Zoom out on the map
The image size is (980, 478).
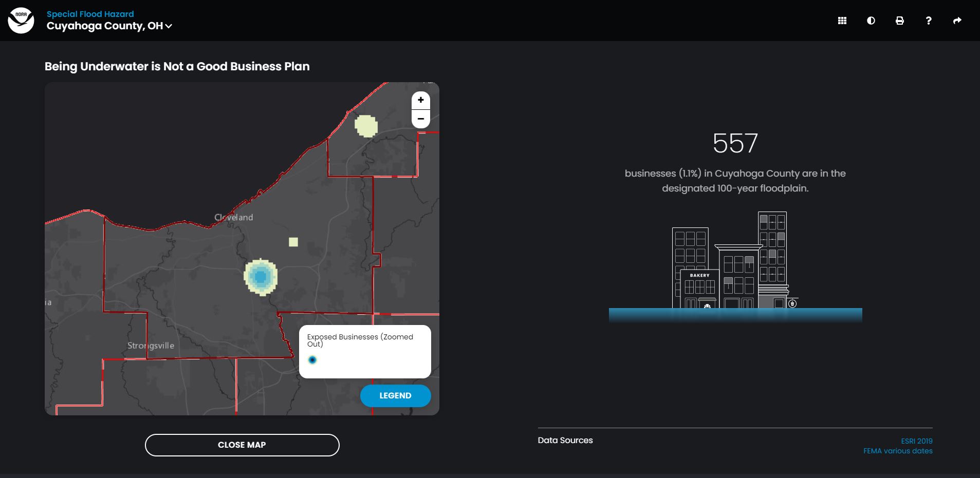pos(421,119)
